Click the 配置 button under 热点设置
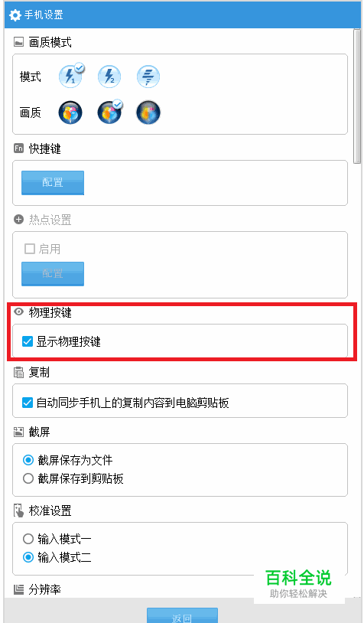 [x=53, y=274]
